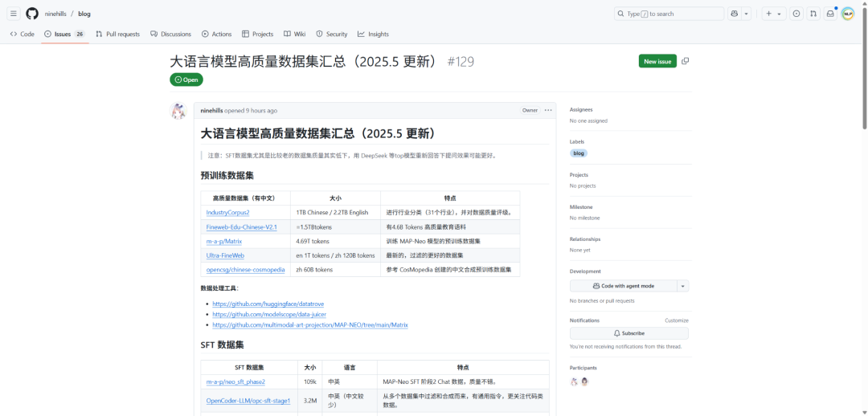Switch to the Pull requests tab
Screen dimensions: 868x416
[117, 34]
